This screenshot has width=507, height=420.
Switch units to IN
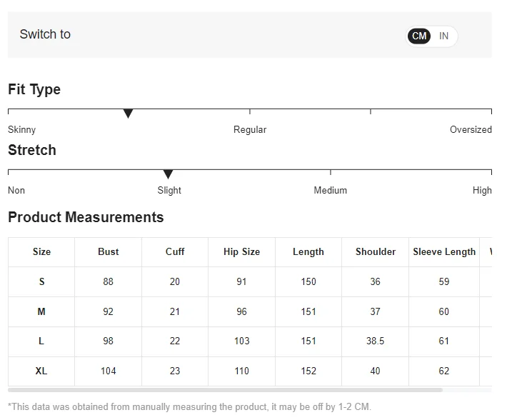[444, 36]
